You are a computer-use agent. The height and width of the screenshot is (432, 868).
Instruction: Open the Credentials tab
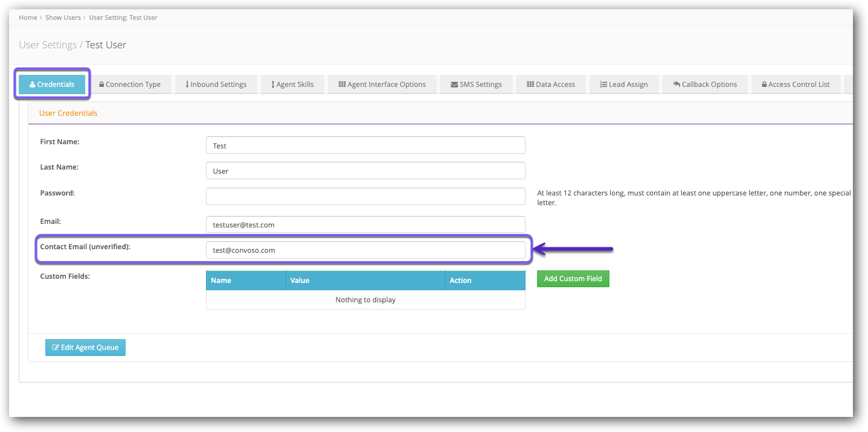pos(52,84)
